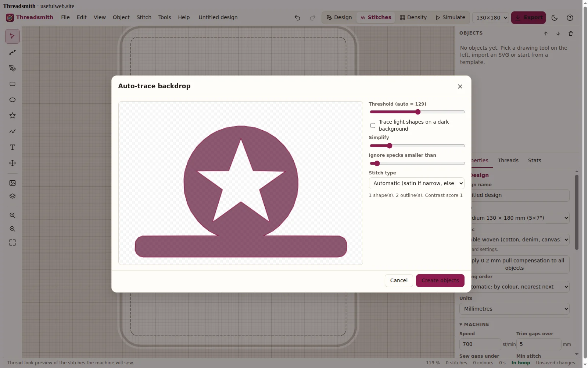The height and width of the screenshot is (368, 588).
Task: Click the Threshold slider handle
Action: coord(418,112)
